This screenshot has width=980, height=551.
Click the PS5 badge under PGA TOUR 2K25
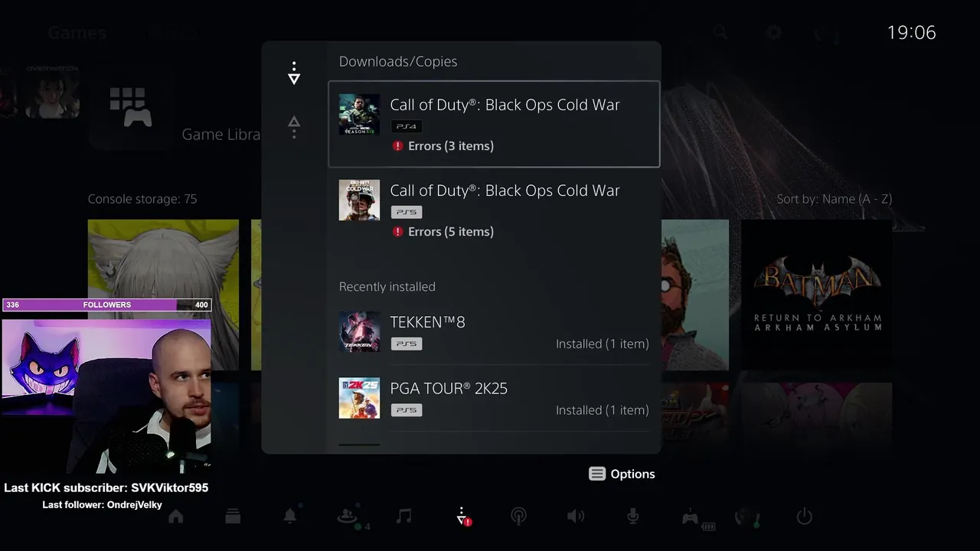(406, 410)
